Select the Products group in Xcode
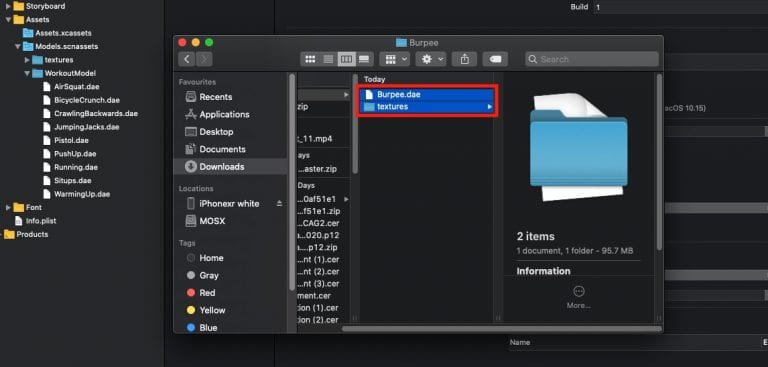 point(26,234)
